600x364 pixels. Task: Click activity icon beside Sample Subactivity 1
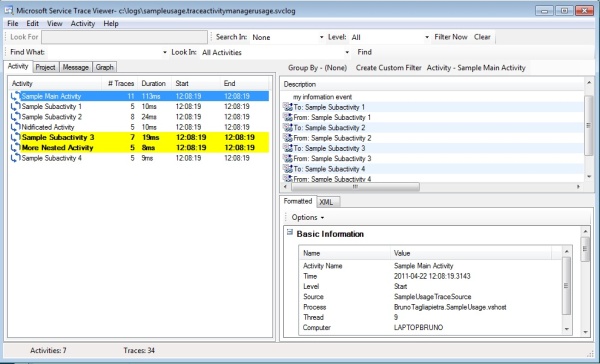[15, 106]
